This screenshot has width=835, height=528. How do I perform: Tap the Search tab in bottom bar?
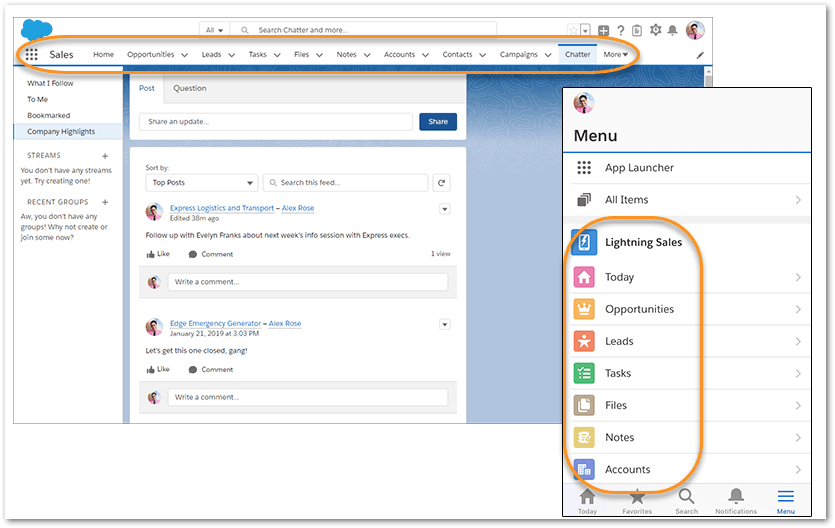(x=686, y=501)
